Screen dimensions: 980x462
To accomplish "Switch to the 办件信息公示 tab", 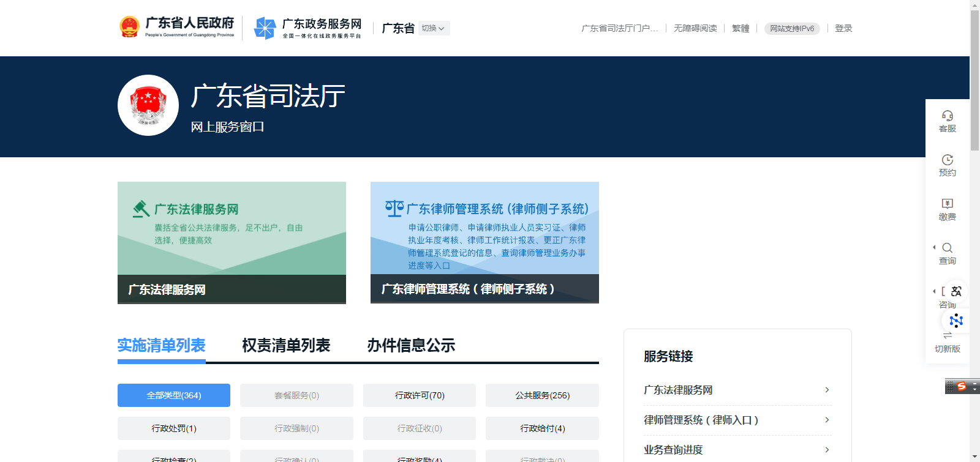I will tap(411, 346).
